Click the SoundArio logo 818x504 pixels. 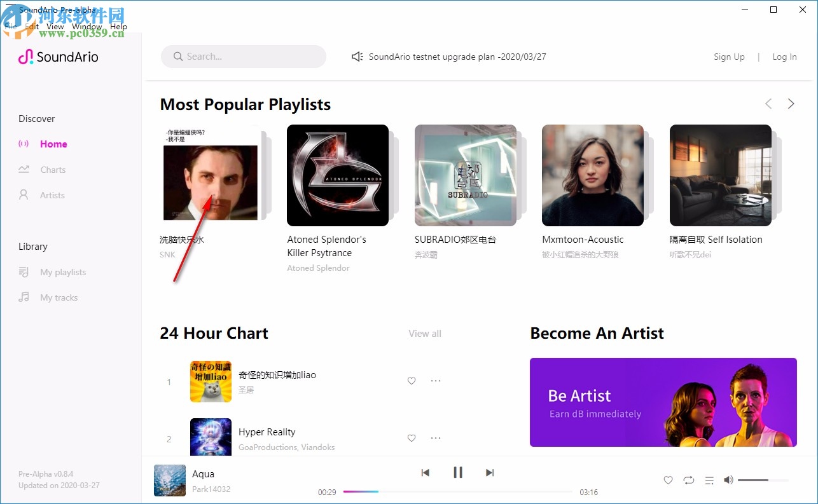tap(59, 57)
